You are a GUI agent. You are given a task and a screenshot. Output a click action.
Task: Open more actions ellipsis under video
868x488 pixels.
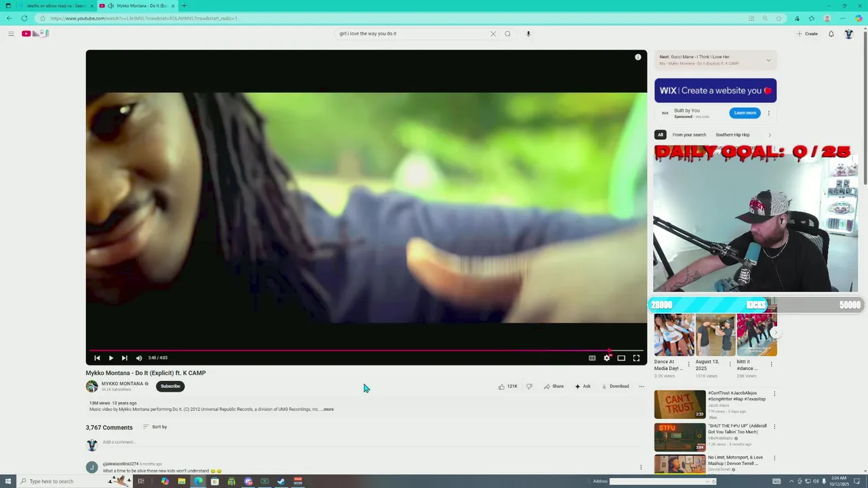point(642,386)
